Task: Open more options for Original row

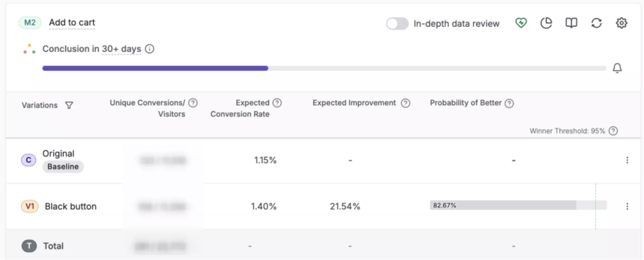Action: point(627,160)
